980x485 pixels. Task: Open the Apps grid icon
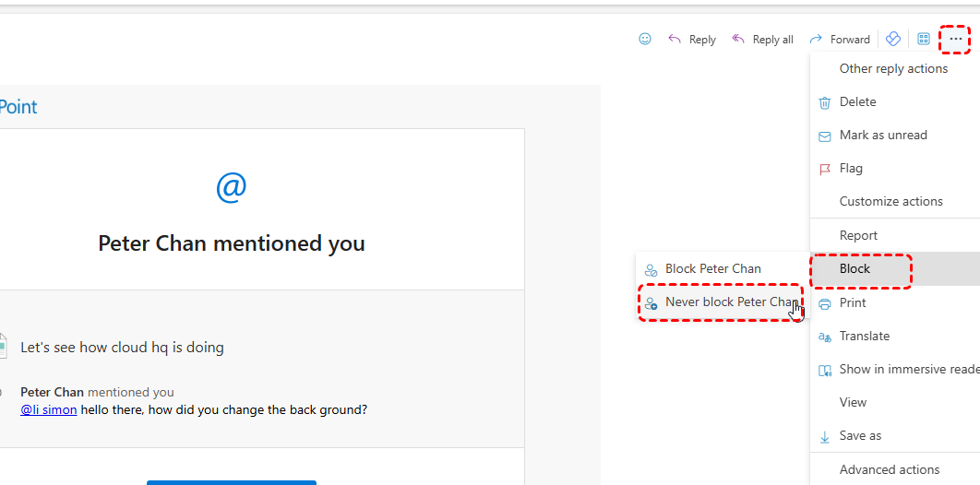923,39
